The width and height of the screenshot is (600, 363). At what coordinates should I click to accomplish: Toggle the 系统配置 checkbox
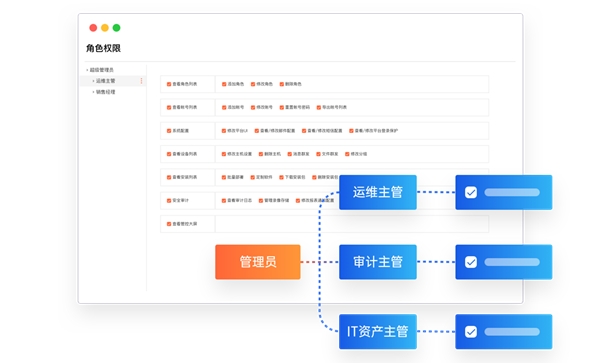tap(169, 131)
